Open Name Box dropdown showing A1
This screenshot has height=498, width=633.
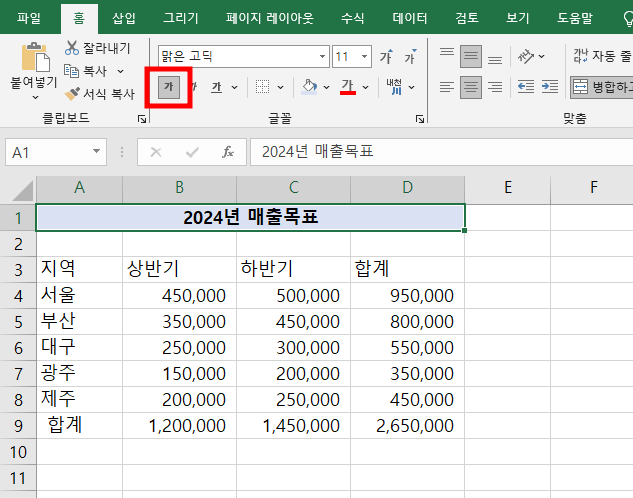click(96, 151)
